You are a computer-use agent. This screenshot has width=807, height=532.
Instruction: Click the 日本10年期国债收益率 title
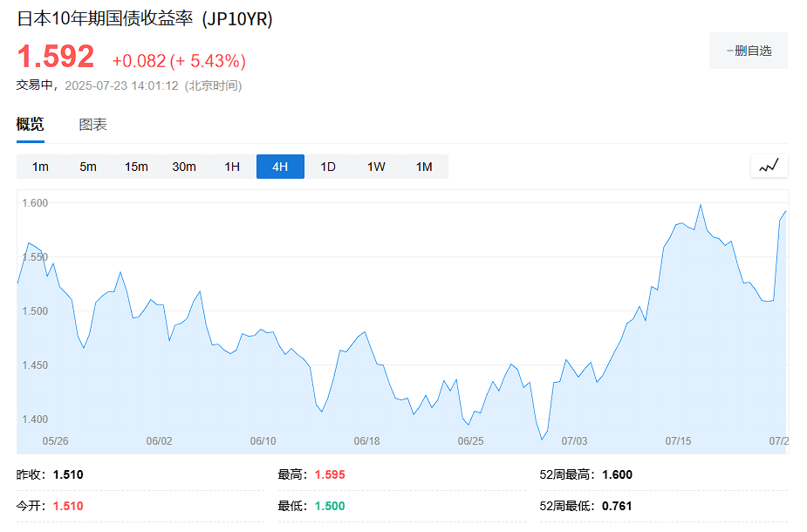[106, 19]
